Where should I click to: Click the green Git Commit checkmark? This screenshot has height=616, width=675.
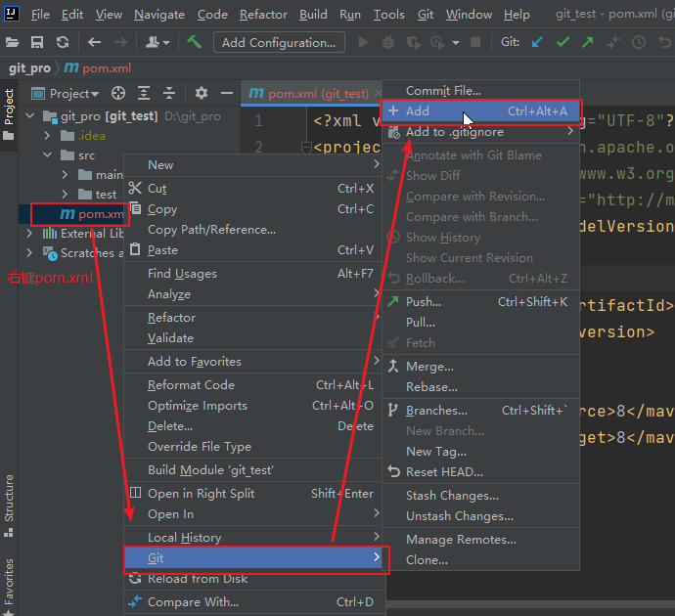(x=562, y=42)
